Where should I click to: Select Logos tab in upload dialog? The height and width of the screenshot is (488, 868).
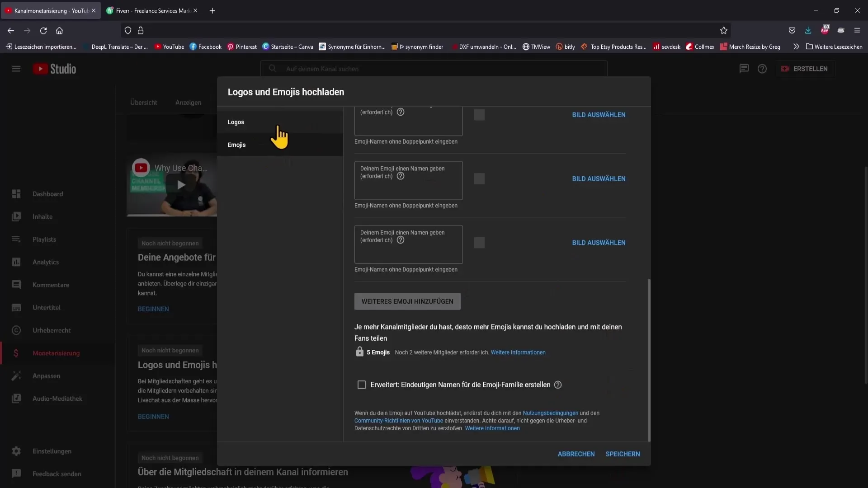[236, 122]
